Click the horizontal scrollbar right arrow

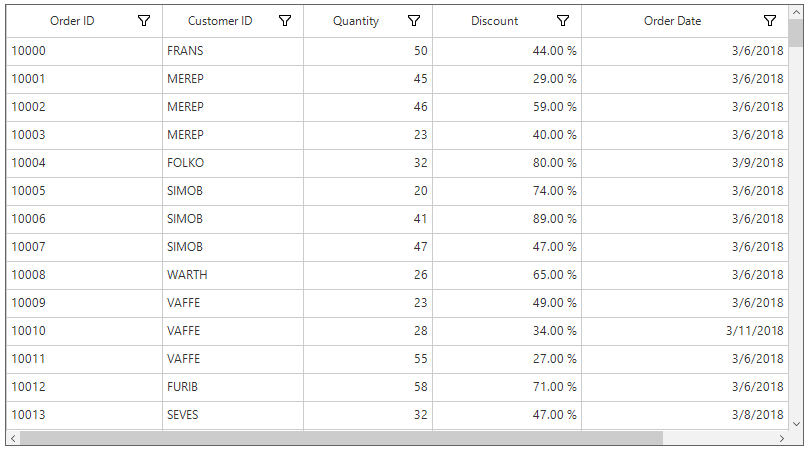point(782,438)
